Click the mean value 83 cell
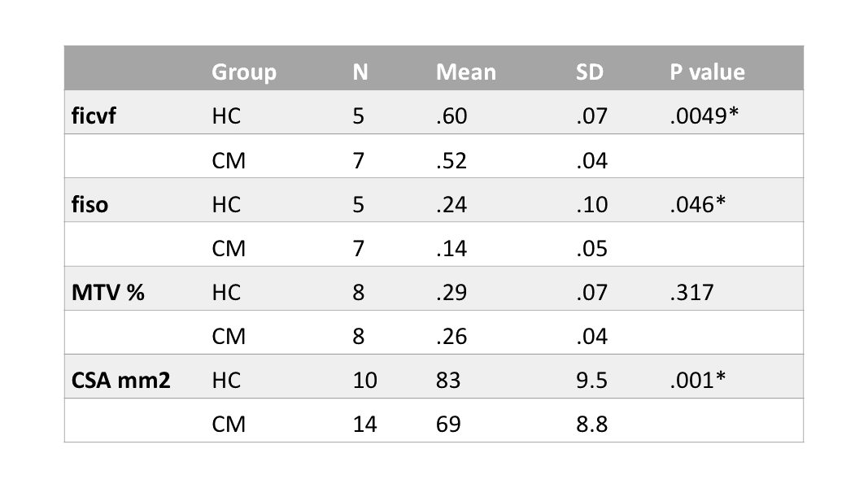The image size is (868, 488). pos(448,380)
